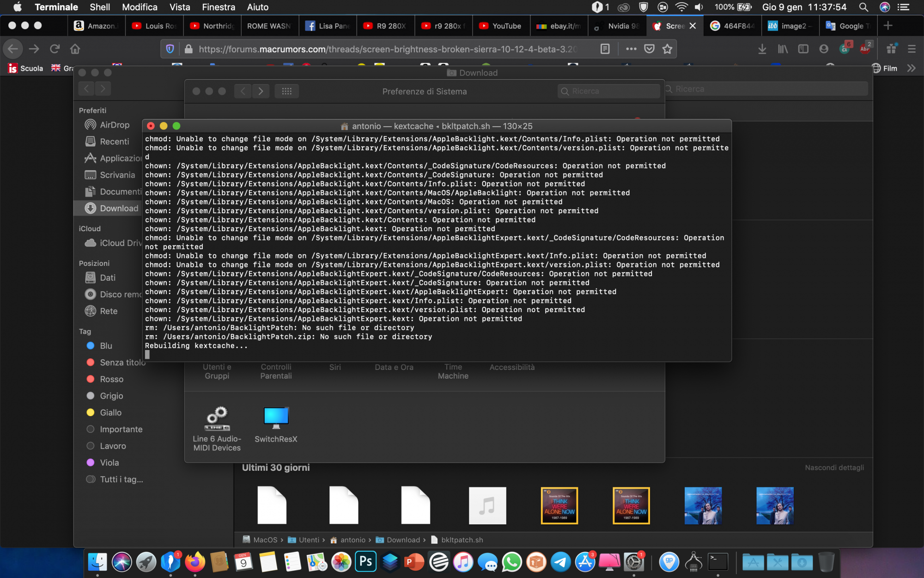Viewport: 924px width, 578px height.
Task: Select the music file thumbnail
Action: (x=487, y=505)
